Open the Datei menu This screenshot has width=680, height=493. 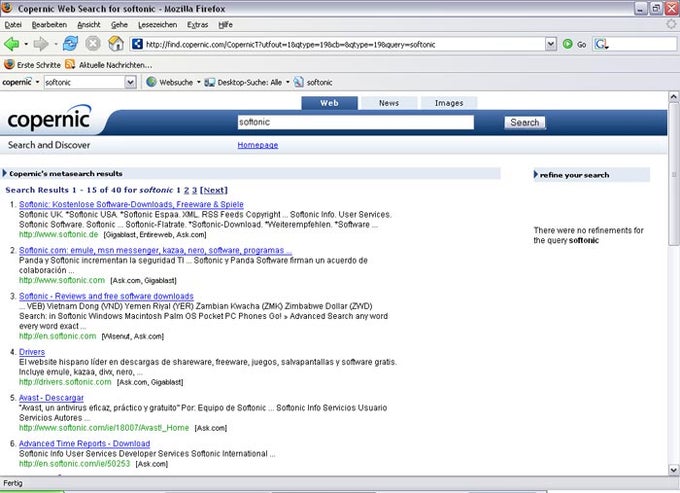pyautogui.click(x=13, y=25)
